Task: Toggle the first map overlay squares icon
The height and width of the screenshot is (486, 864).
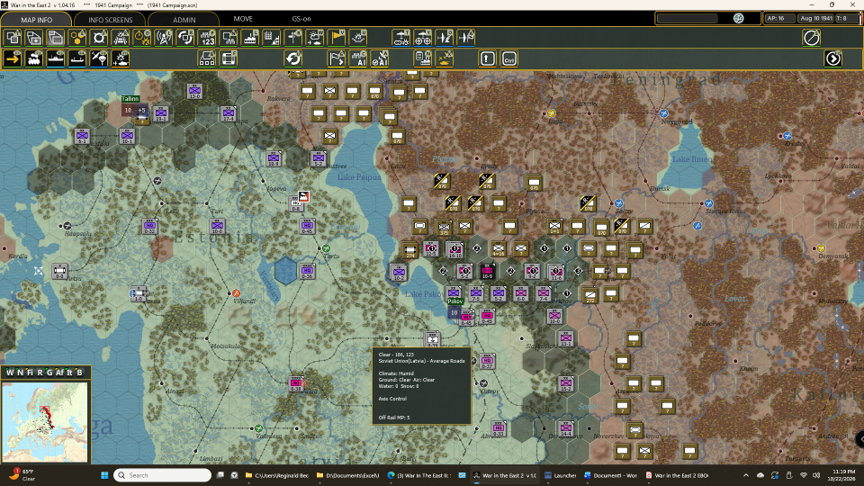Action: click(x=13, y=38)
